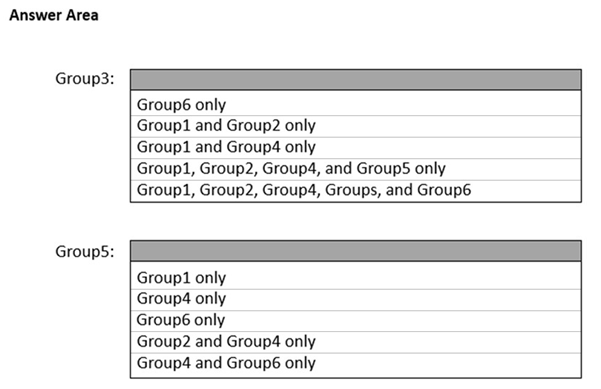
Task: Choose 'Group1, Group2, Group4, Groups, and Group6'
Action: (356, 190)
